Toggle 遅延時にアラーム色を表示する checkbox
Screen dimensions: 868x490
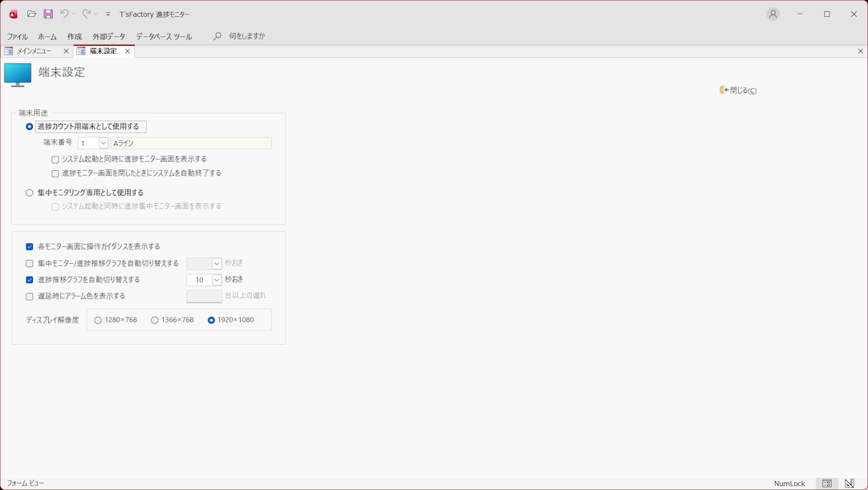pos(30,297)
